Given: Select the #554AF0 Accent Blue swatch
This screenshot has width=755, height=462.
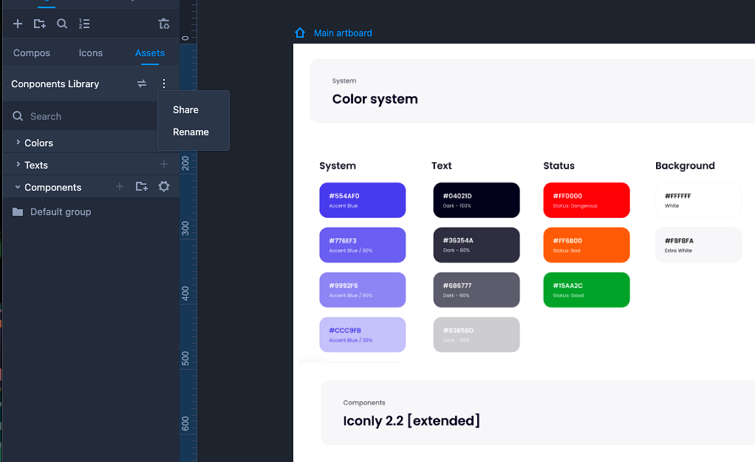Looking at the screenshot, I should (363, 200).
